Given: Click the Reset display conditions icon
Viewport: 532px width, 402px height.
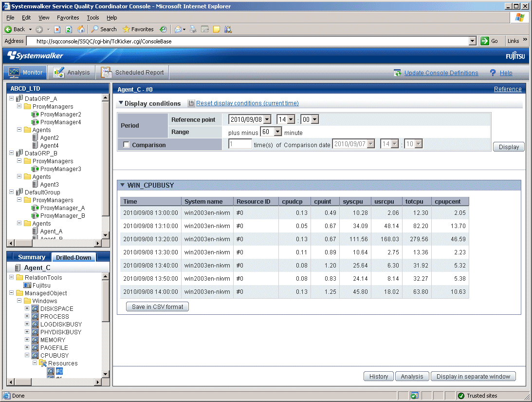Looking at the screenshot, I should [191, 103].
